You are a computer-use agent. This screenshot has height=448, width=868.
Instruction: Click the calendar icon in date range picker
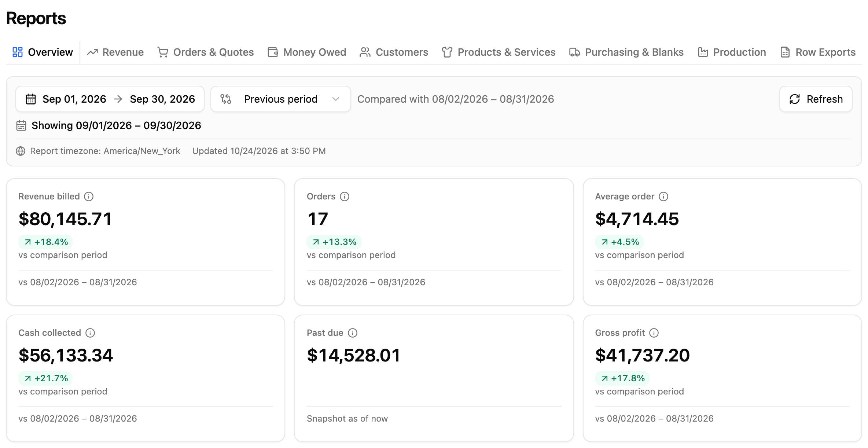point(31,99)
